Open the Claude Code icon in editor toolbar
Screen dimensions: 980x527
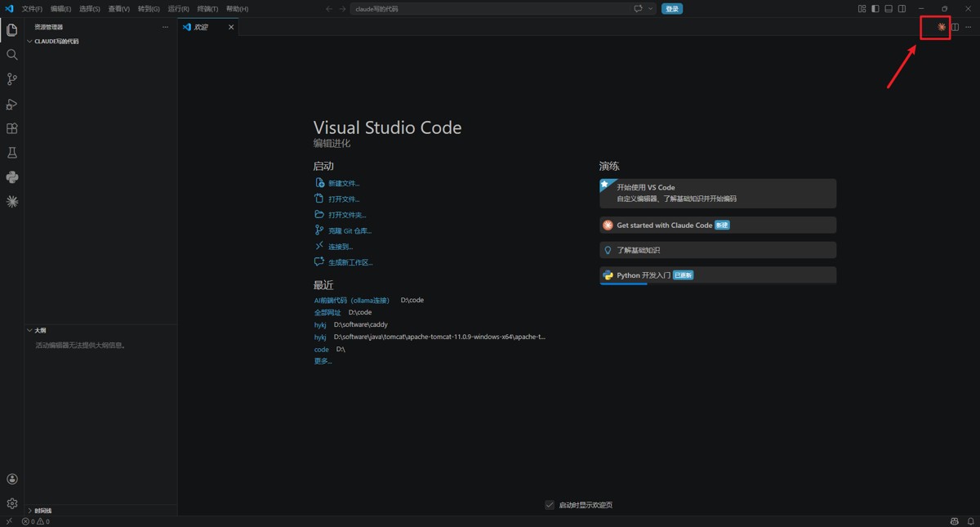[x=942, y=27]
